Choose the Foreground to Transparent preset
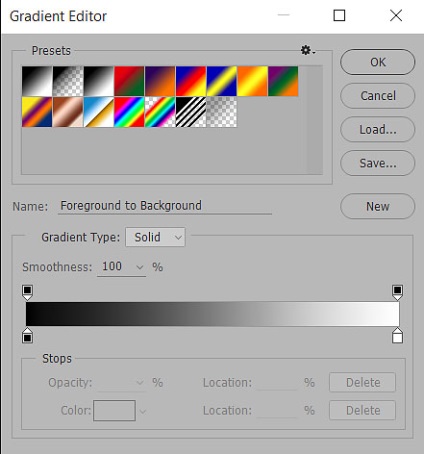Screen dimensions: 424x454 click(x=68, y=81)
